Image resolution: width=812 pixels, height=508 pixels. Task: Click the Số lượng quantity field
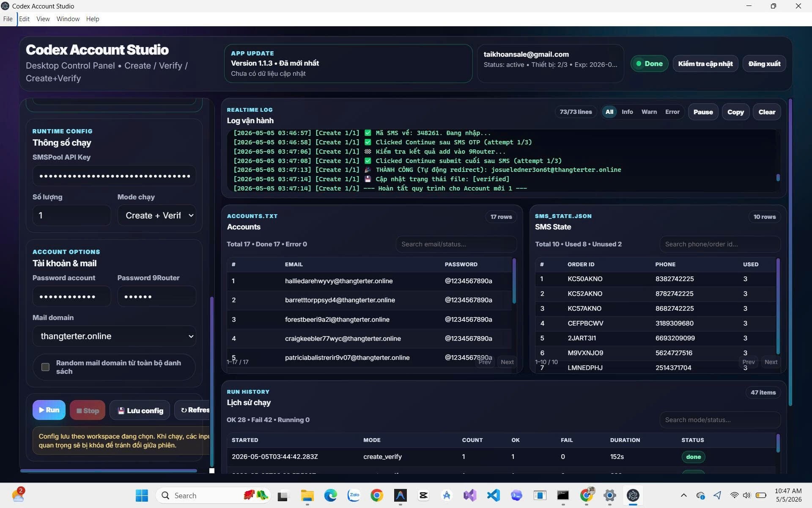(72, 215)
